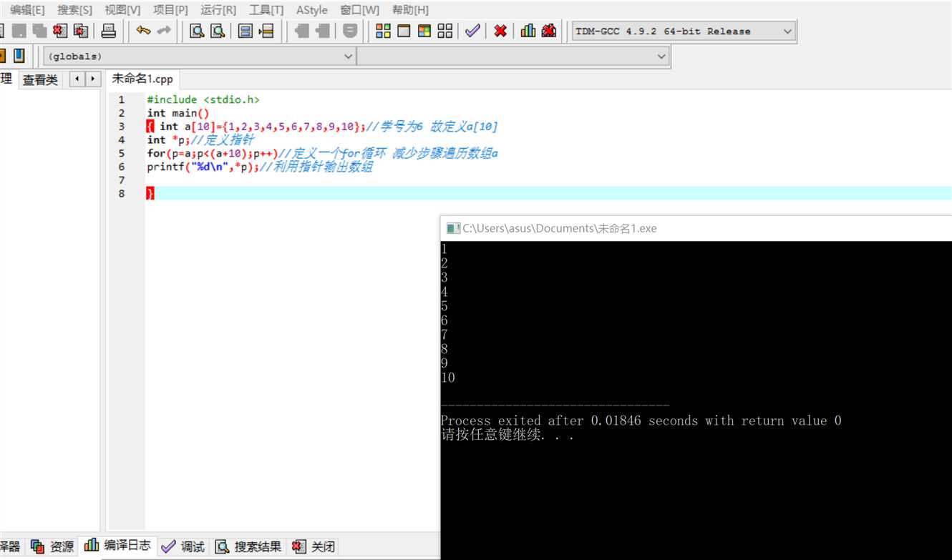Click the int a[10] array declaration line
952x560 pixels.
322,127
